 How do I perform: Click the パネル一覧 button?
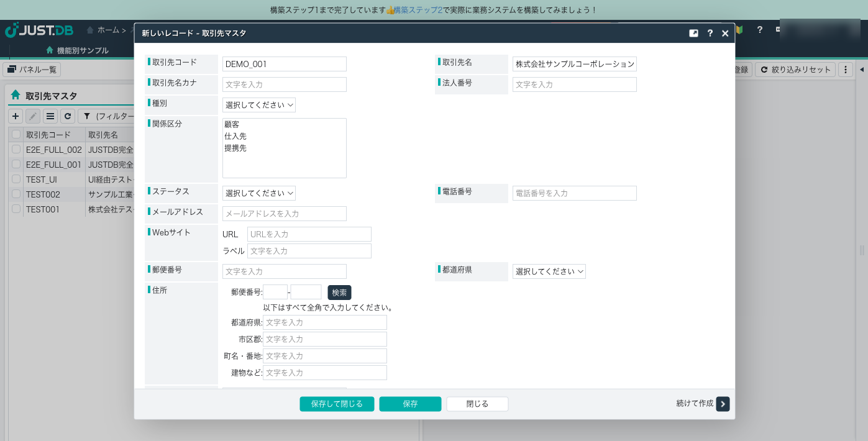(32, 70)
